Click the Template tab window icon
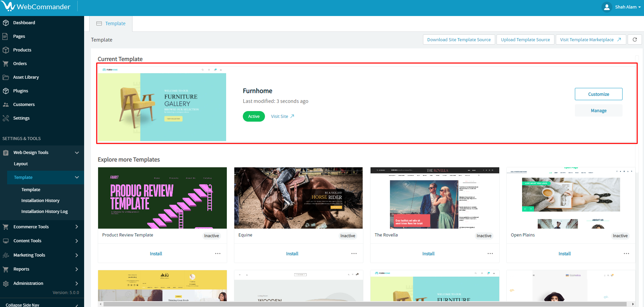 pyautogui.click(x=99, y=24)
